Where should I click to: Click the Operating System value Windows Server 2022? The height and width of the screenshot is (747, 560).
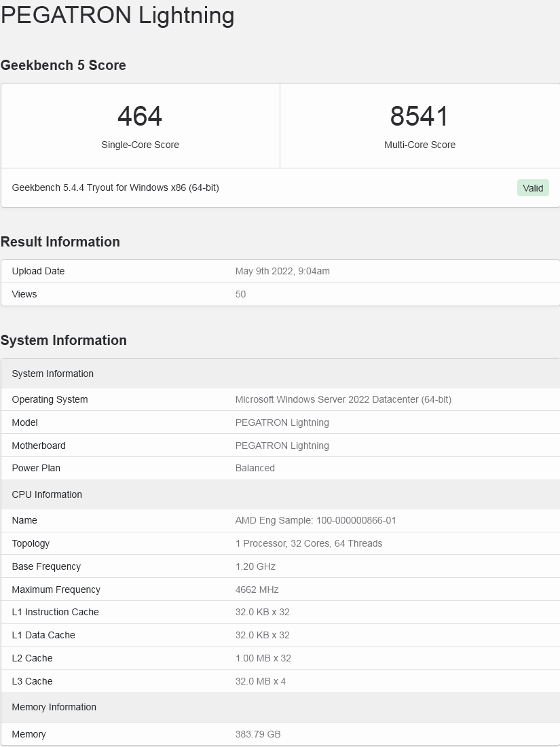[343, 399]
